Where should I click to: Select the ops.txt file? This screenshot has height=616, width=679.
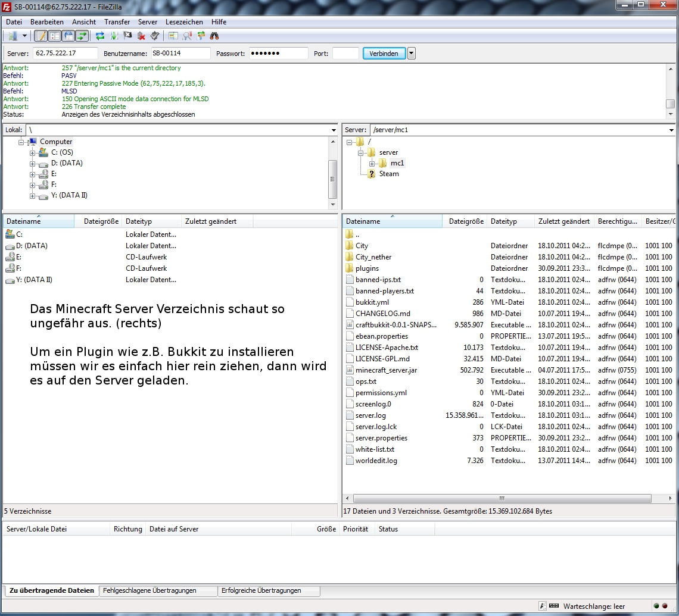click(x=366, y=382)
